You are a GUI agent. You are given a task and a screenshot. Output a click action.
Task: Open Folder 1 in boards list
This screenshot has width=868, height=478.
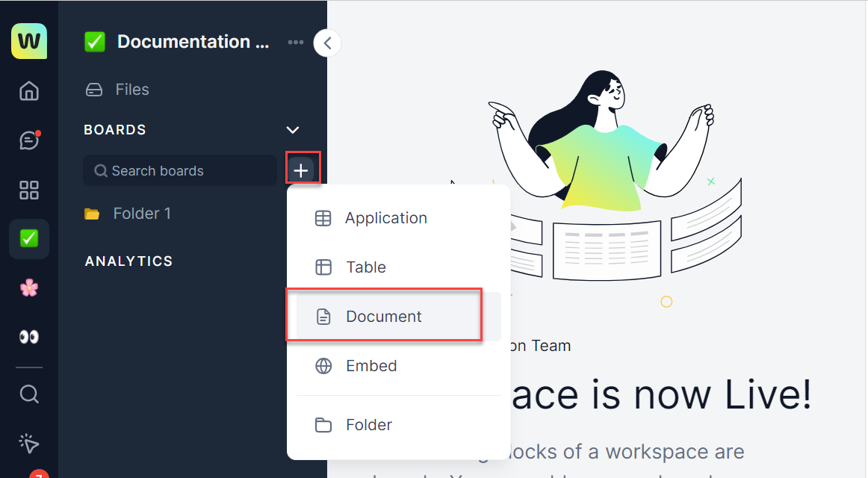tap(142, 214)
